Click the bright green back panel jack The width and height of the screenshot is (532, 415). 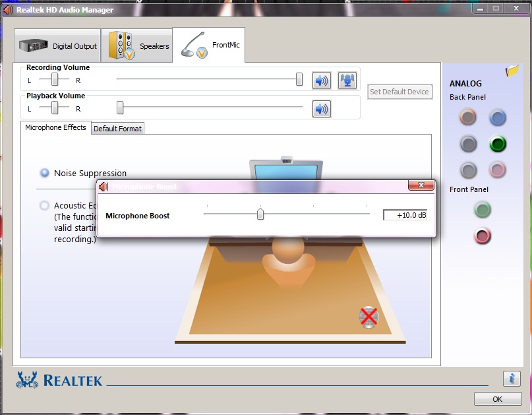coord(498,144)
